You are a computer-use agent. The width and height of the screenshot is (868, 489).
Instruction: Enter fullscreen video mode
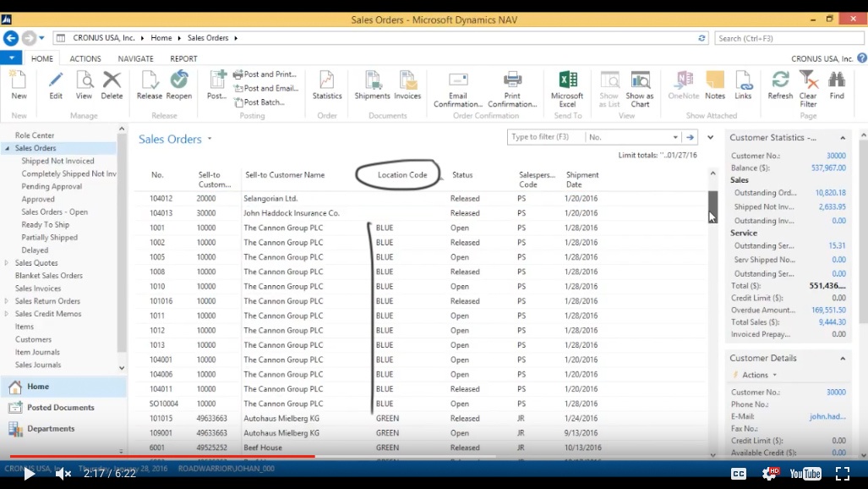pyautogui.click(x=843, y=474)
